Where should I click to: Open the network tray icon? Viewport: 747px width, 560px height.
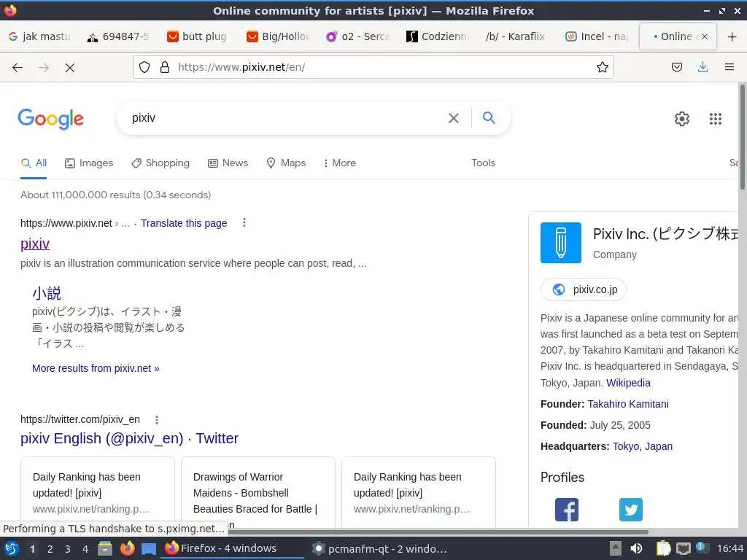pos(683,548)
